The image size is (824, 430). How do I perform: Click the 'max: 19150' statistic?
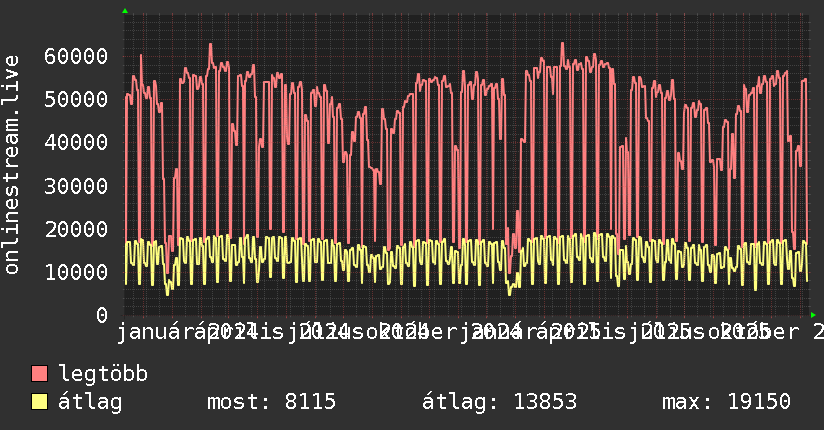tap(726, 402)
